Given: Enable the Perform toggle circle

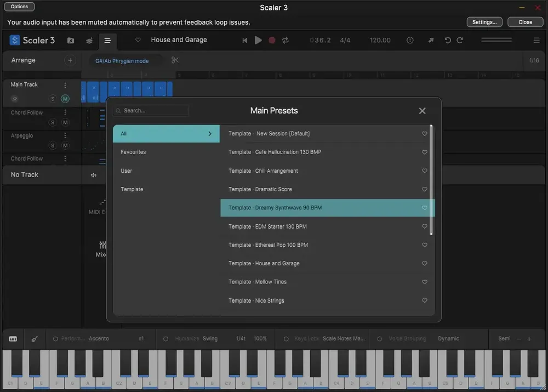Looking at the screenshot, I should click(x=55, y=339).
